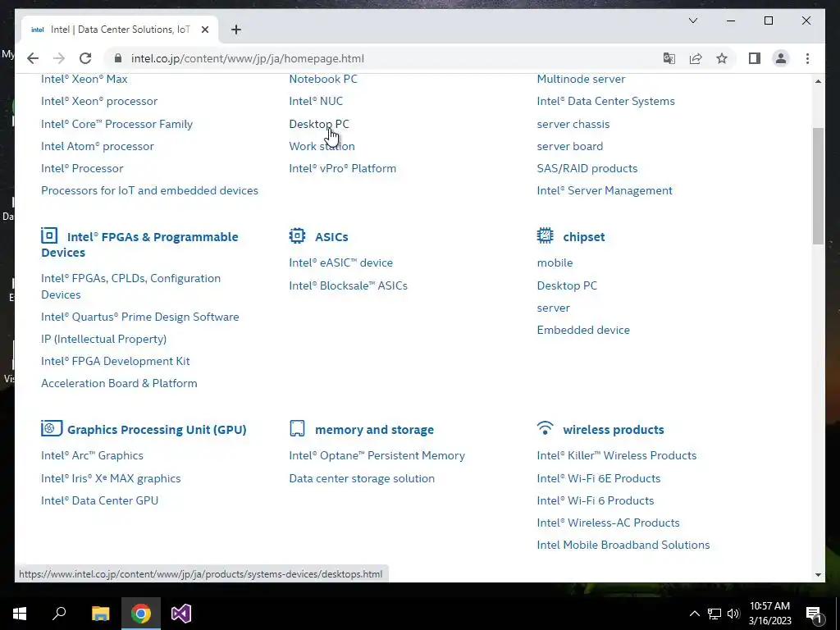Open Intel Xeon processor link
This screenshot has height=630, width=840.
tap(99, 101)
